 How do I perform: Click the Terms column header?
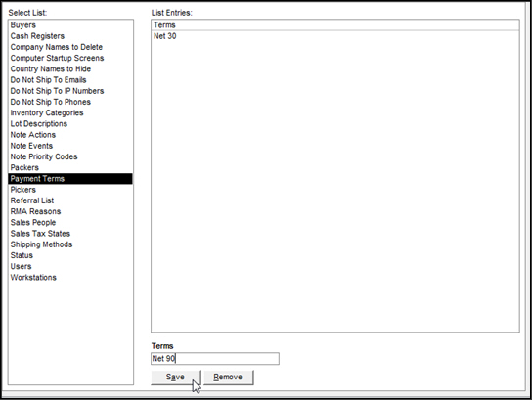(x=334, y=25)
